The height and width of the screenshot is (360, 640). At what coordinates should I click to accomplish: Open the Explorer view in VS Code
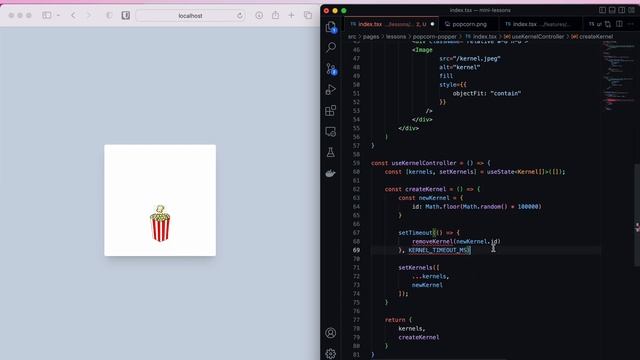click(331, 27)
